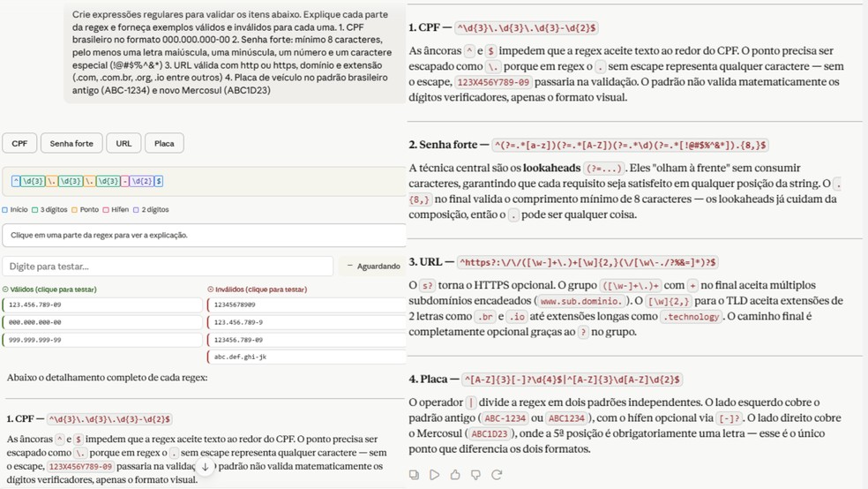Click the purple \d{2} regex token
The image size is (868, 489).
pos(142,181)
